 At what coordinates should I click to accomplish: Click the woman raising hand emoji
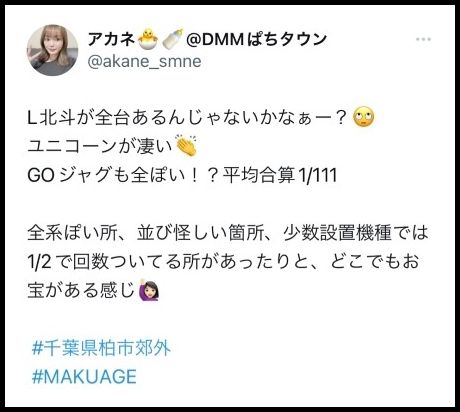(x=149, y=290)
